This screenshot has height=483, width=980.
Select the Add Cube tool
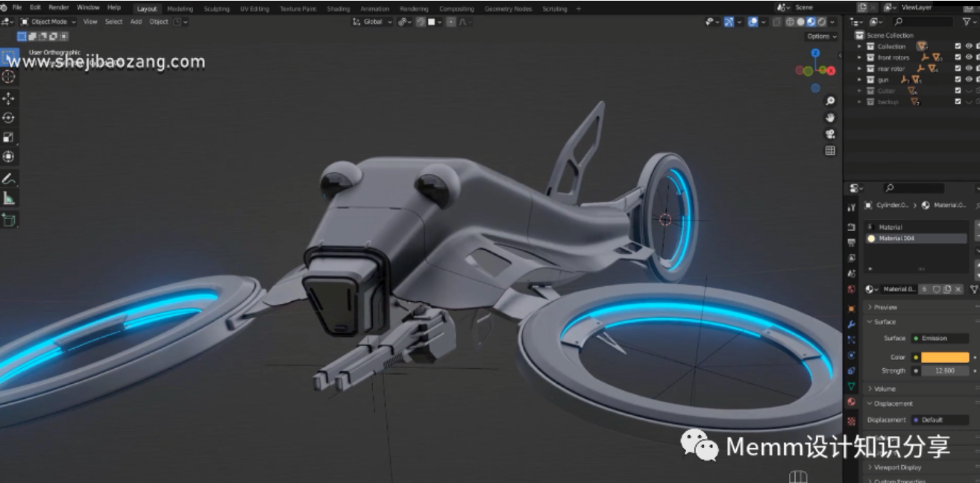(8, 220)
